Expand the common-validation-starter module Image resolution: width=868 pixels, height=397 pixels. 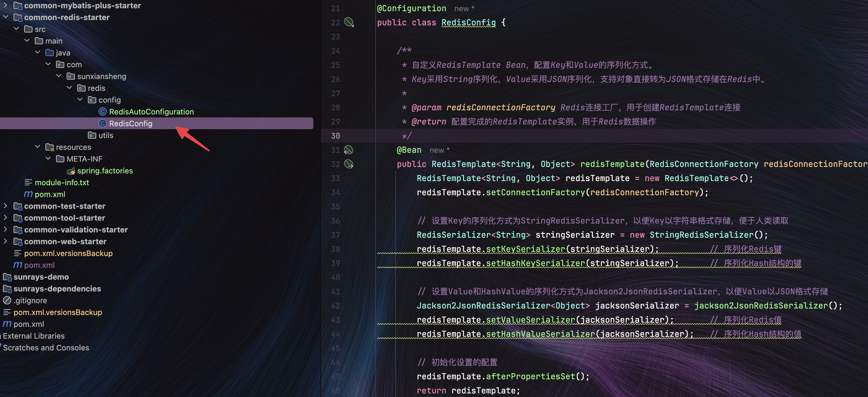(5, 229)
